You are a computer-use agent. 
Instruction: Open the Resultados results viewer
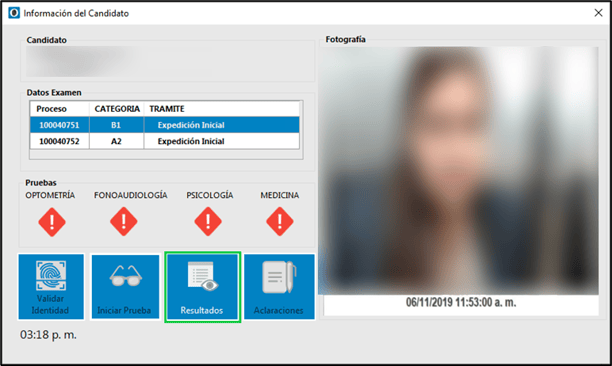pos(203,287)
